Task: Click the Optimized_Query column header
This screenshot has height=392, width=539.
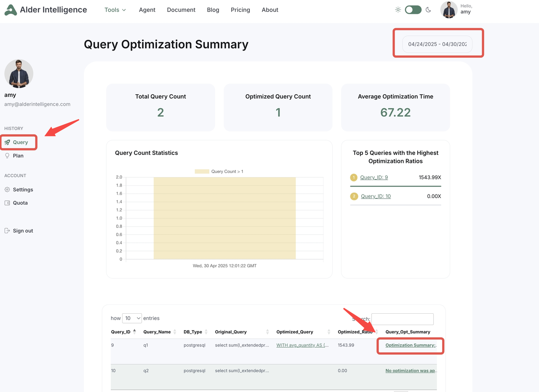Action: (295, 332)
